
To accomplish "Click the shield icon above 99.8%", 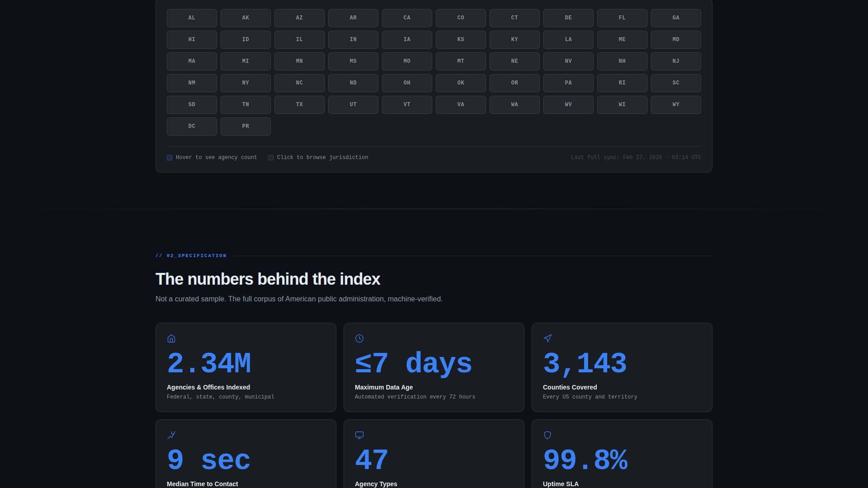I will [x=547, y=435].
